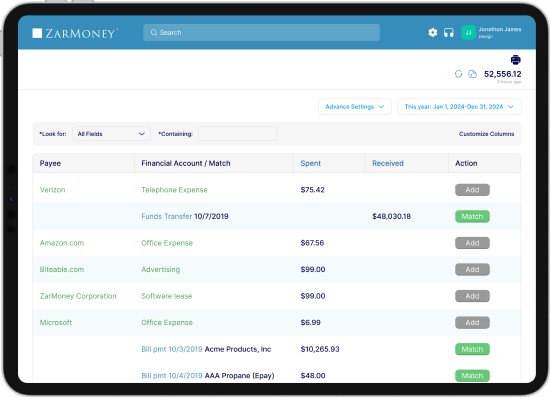Click the Jonathon James user name

(x=500, y=29)
